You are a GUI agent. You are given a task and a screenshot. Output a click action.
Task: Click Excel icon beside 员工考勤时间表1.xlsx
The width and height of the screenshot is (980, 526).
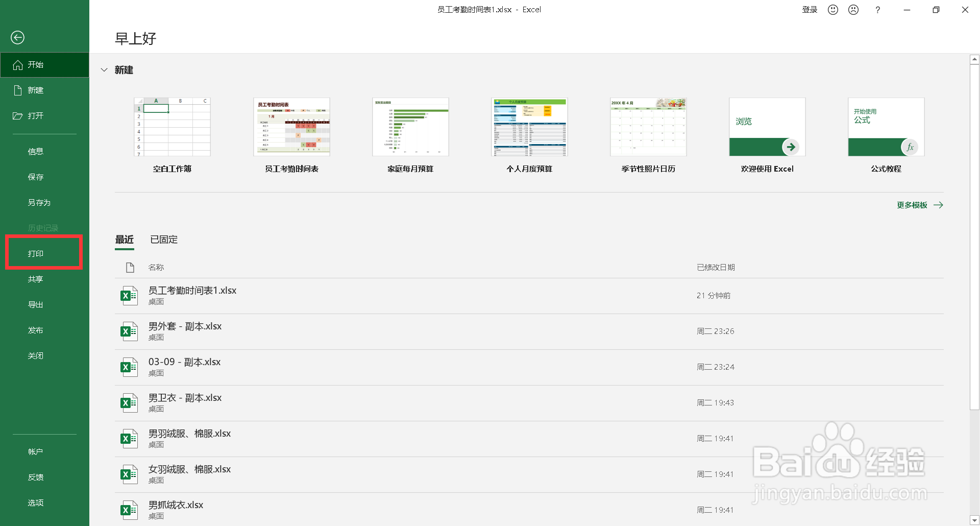pyautogui.click(x=129, y=296)
